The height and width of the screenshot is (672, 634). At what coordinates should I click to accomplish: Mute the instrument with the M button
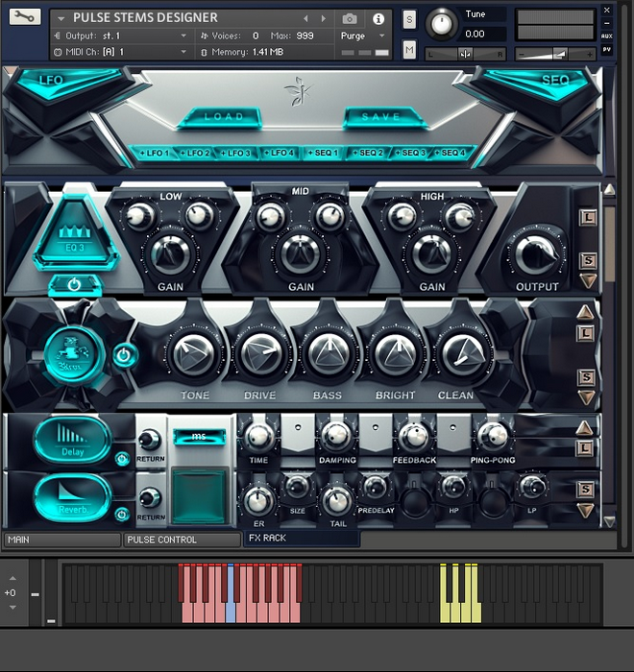click(409, 49)
